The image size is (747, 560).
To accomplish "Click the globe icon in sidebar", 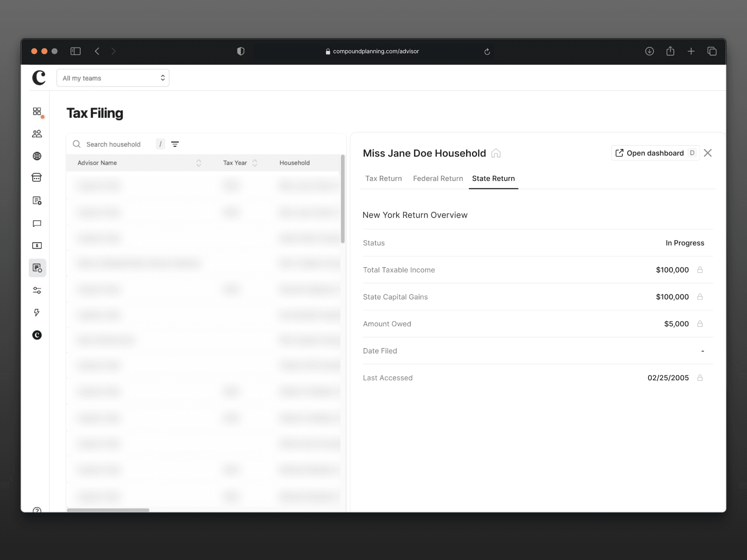I will pos(37,156).
